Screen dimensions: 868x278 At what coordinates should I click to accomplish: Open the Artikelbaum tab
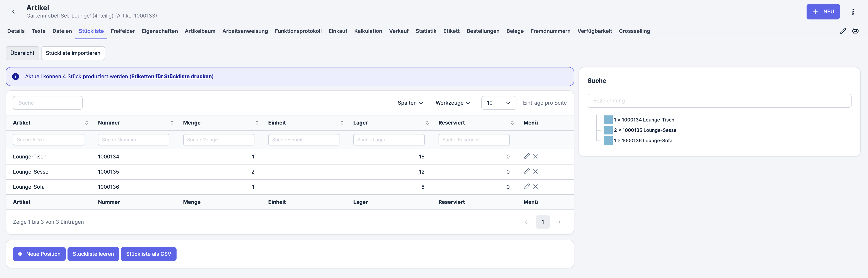pyautogui.click(x=200, y=31)
